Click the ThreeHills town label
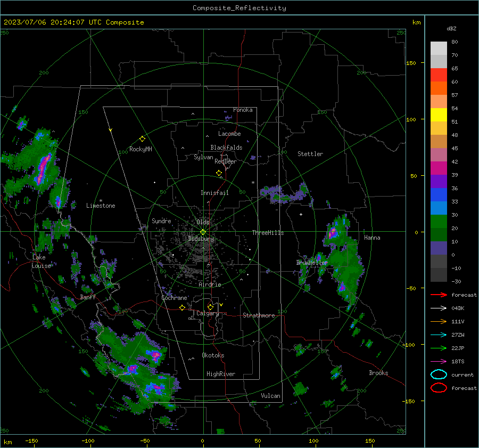Image resolution: width=479 pixels, height=448 pixels. (268, 233)
